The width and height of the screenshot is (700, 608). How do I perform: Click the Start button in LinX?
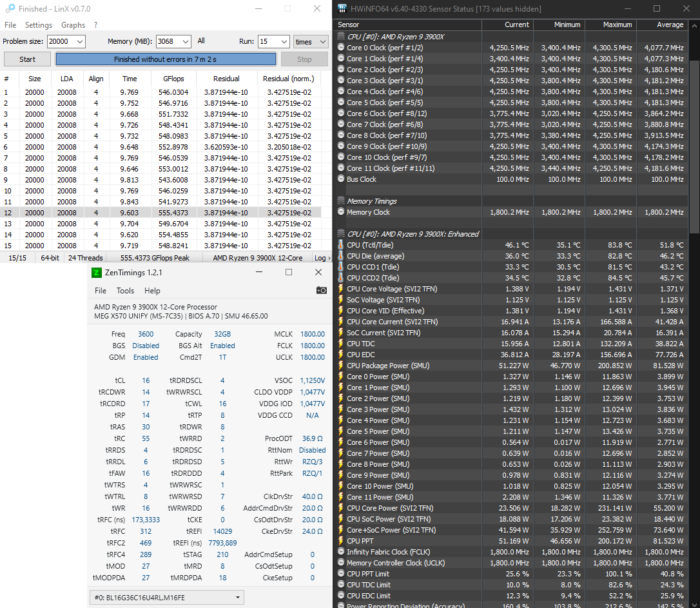pos(27,59)
